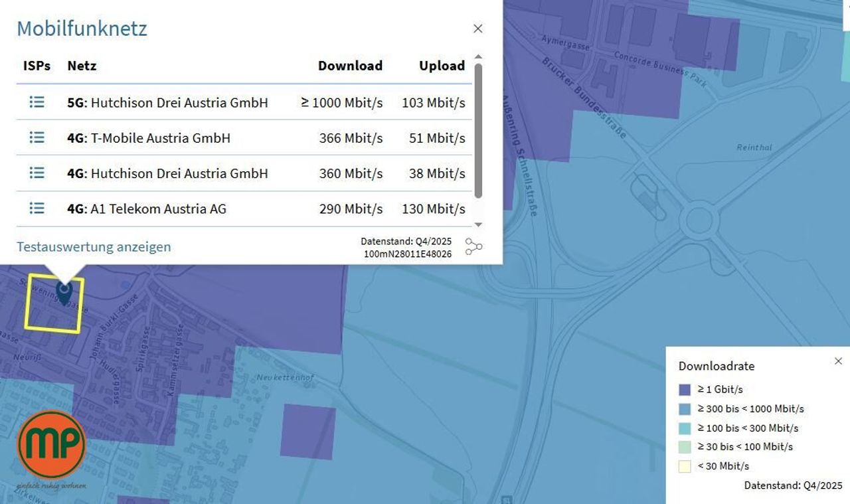The height and width of the screenshot is (504, 850).
Task: Click the Download column header
Action: point(350,66)
